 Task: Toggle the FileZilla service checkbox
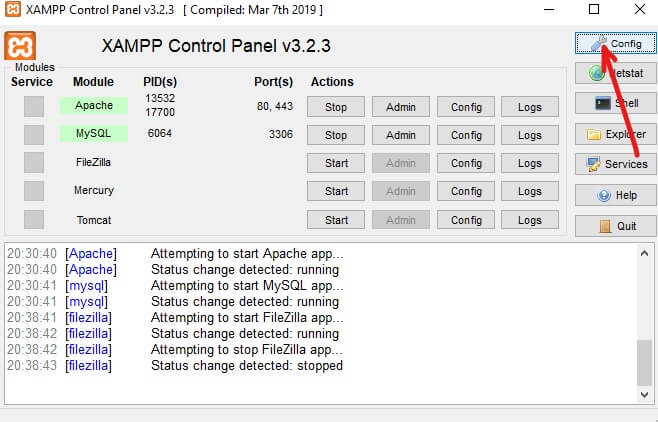tap(34, 163)
